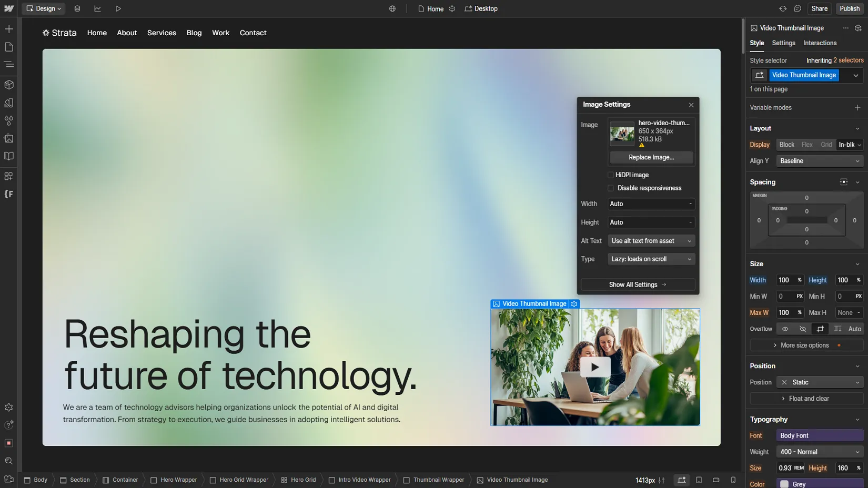Open the CMS database icon
Viewport: 868px width, 488px height.
pyautogui.click(x=77, y=8)
